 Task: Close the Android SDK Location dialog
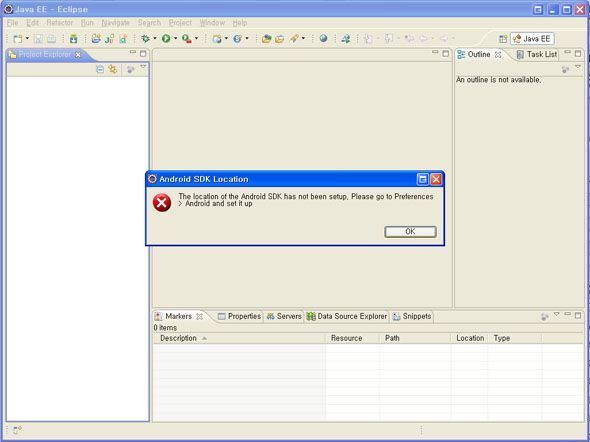click(x=436, y=179)
